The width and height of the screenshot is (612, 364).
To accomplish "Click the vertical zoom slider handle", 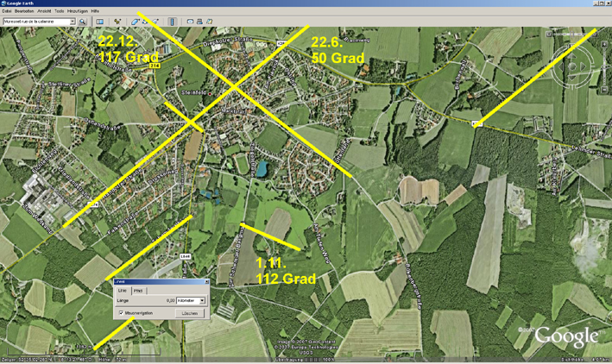I will (x=604, y=67).
